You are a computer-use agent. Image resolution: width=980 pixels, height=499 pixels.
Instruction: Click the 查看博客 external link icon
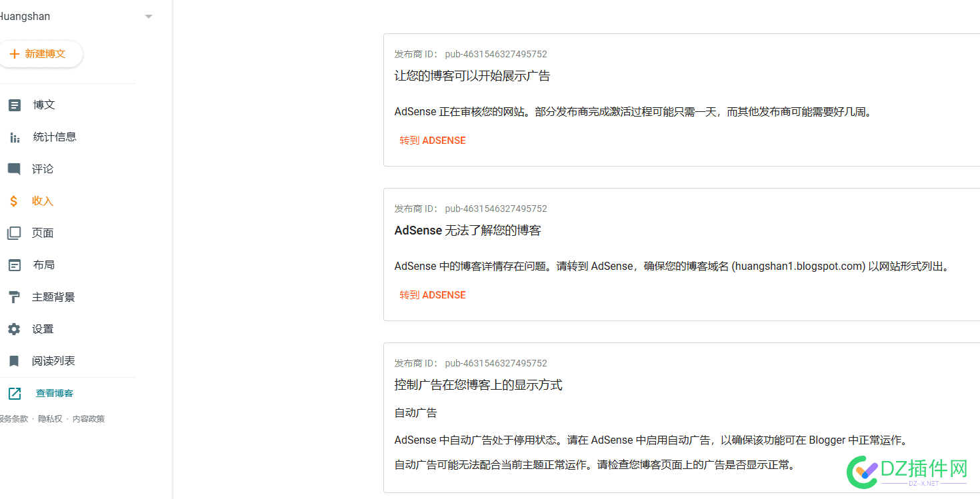14,394
